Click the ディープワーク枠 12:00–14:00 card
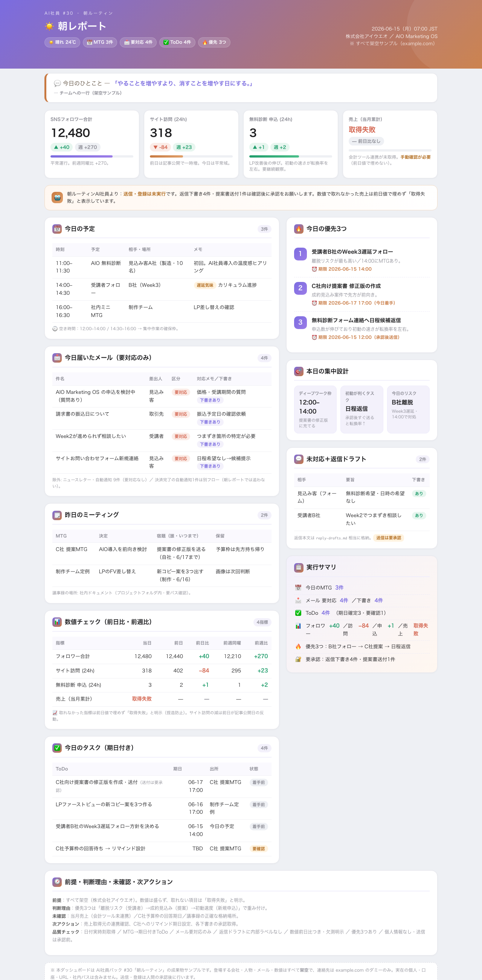This screenshot has width=482, height=980. pyautogui.click(x=315, y=409)
